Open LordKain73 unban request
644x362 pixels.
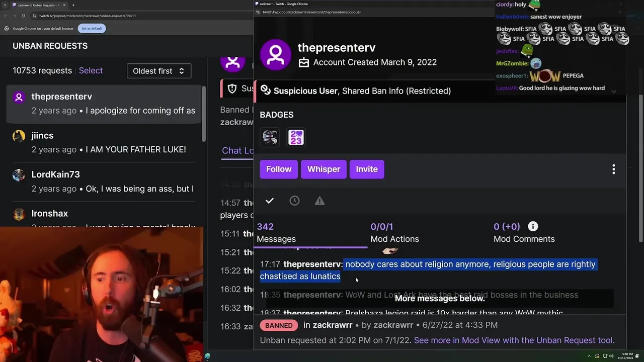pyautogui.click(x=103, y=182)
